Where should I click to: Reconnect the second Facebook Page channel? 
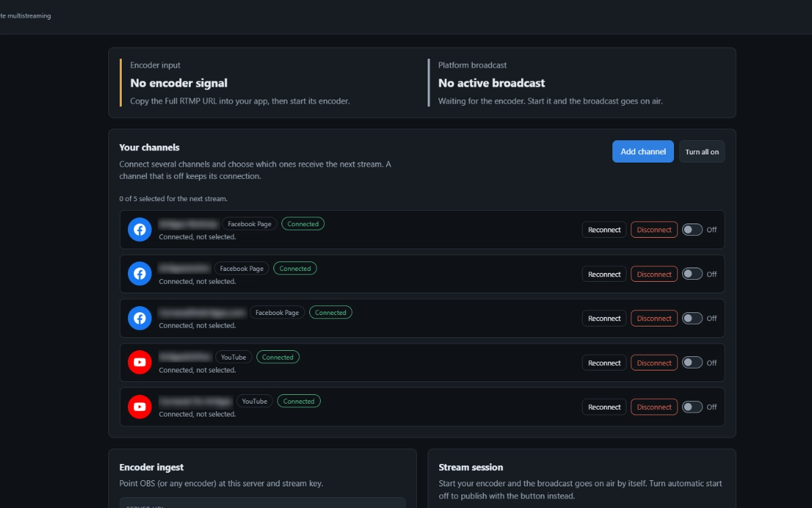tap(604, 274)
